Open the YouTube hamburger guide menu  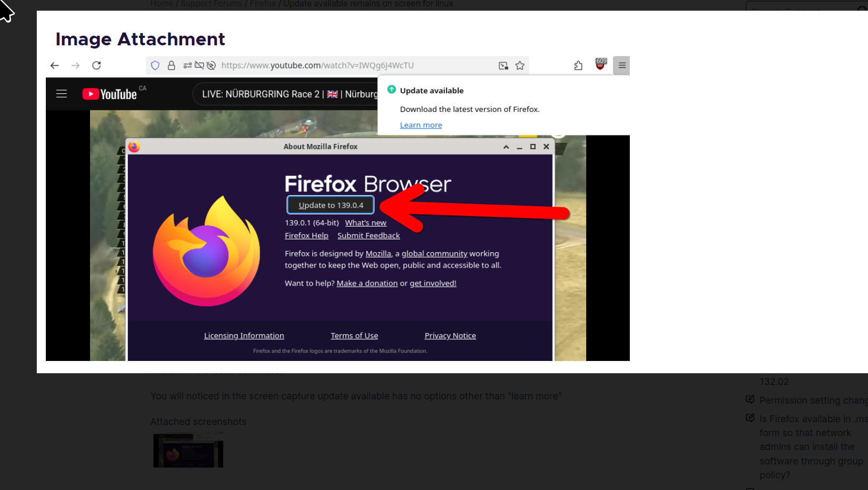[x=62, y=94]
